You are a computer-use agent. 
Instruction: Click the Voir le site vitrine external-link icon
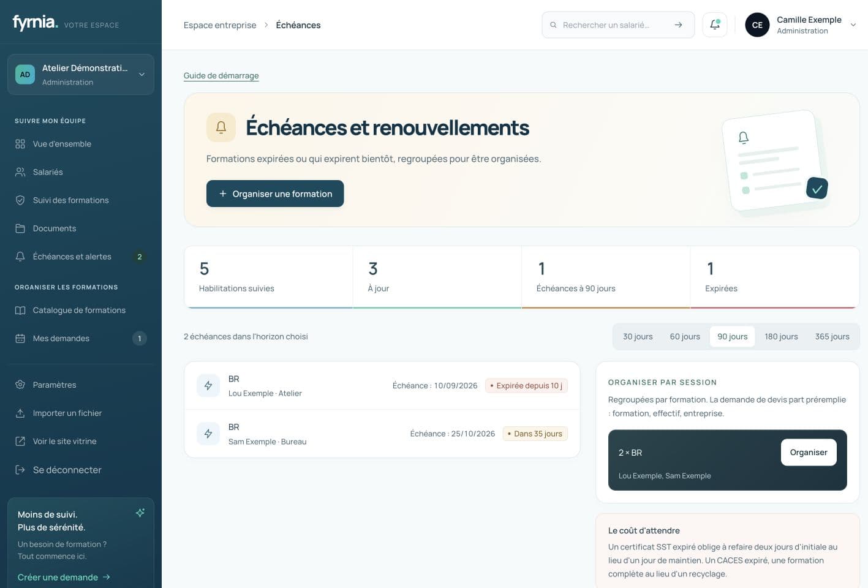[20, 441]
